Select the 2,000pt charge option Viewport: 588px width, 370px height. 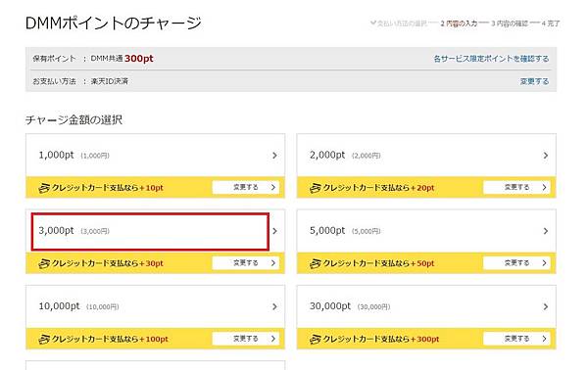pyautogui.click(x=426, y=156)
